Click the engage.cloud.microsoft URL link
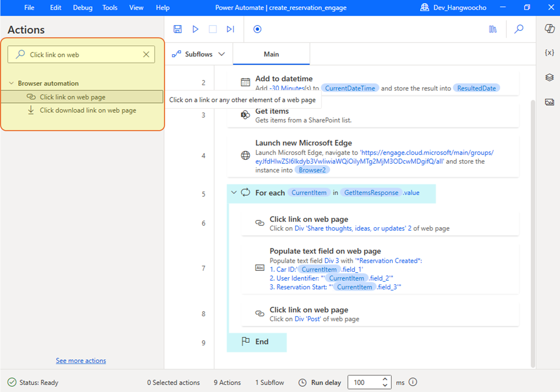 coord(375,157)
